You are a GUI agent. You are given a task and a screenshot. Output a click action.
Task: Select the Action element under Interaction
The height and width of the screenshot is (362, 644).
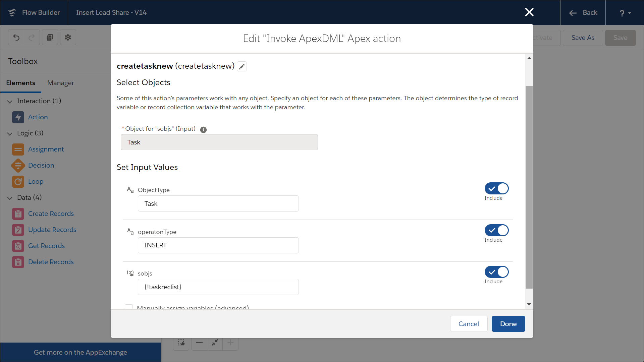(x=38, y=117)
